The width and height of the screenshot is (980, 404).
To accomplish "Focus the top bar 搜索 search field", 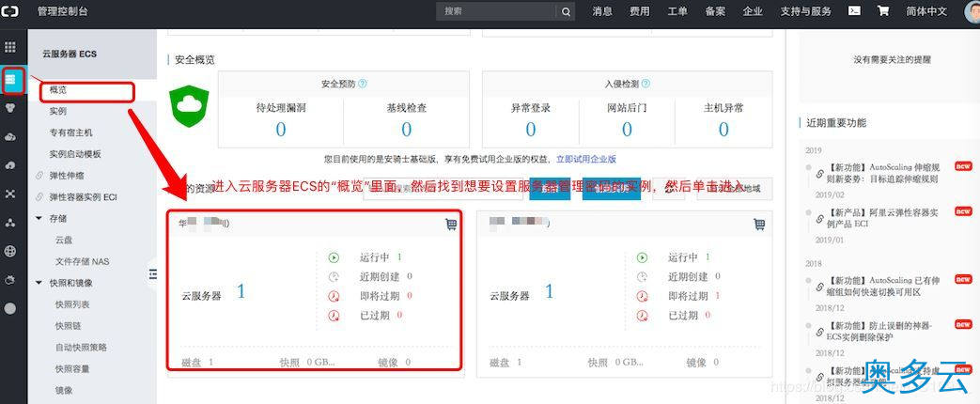I will point(497,11).
